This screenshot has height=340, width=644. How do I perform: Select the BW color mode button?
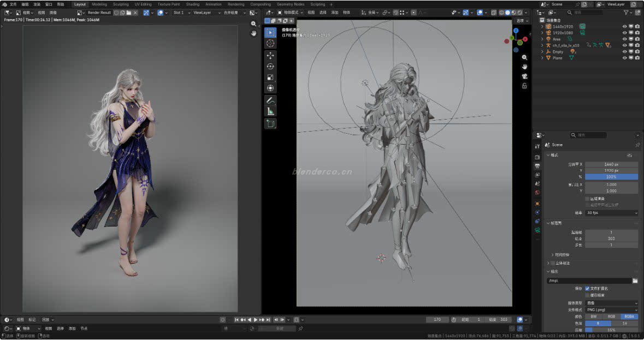coord(593,317)
